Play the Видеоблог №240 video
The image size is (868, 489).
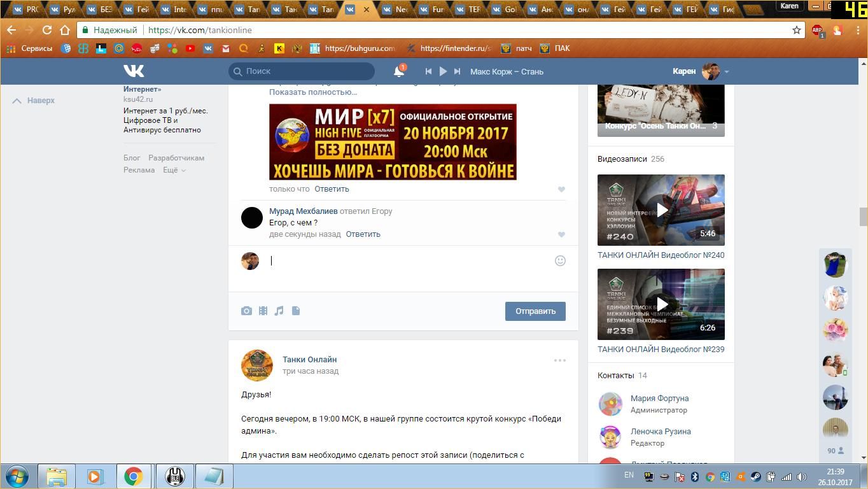(x=661, y=210)
